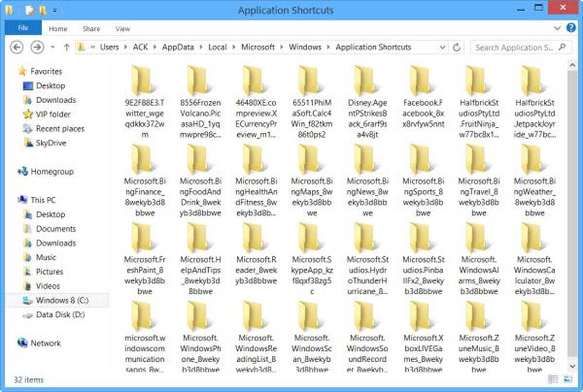Open the Help question mark icon
583x392 pixels.
click(571, 28)
